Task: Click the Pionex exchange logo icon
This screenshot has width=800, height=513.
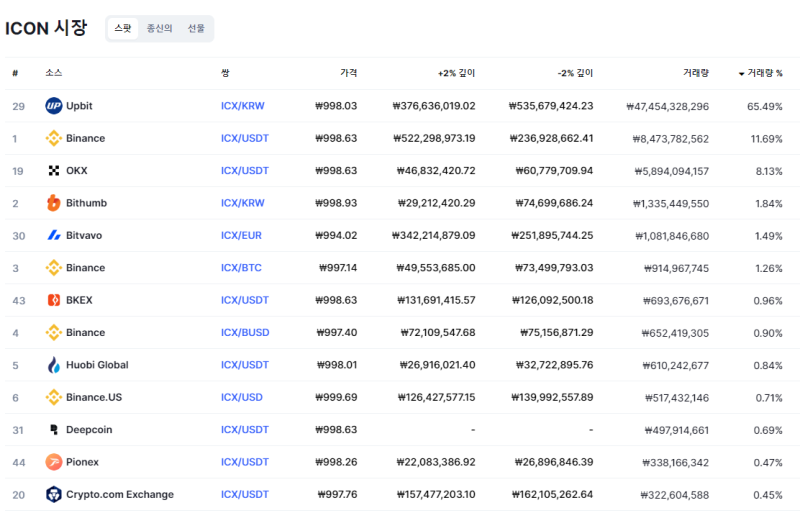Action: (54, 462)
